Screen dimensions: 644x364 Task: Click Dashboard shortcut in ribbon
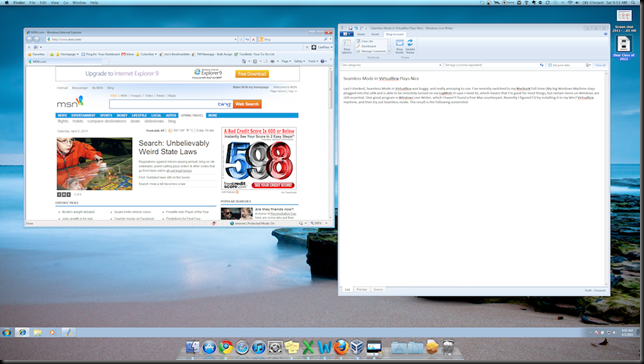pyautogui.click(x=366, y=46)
